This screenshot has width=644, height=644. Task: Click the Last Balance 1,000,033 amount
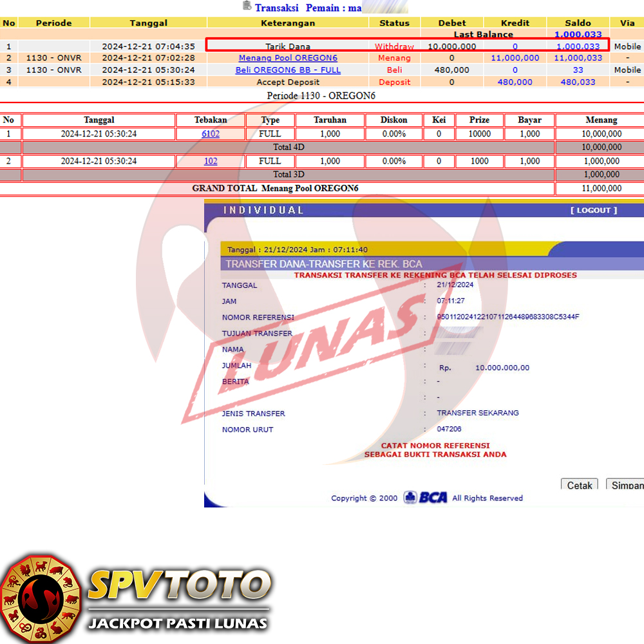(x=578, y=35)
